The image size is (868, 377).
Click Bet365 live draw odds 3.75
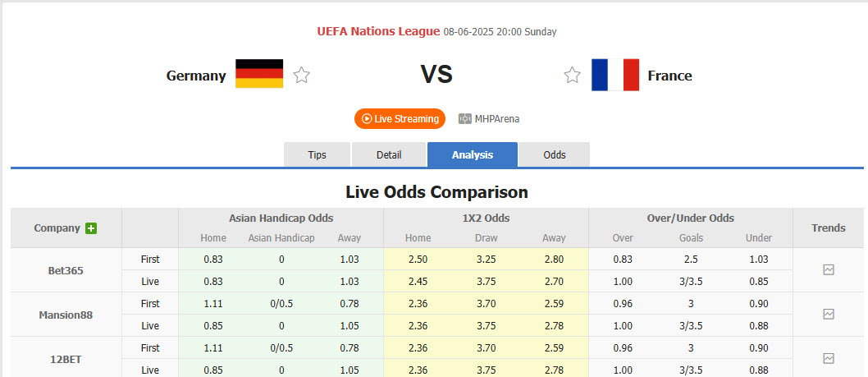click(x=486, y=281)
